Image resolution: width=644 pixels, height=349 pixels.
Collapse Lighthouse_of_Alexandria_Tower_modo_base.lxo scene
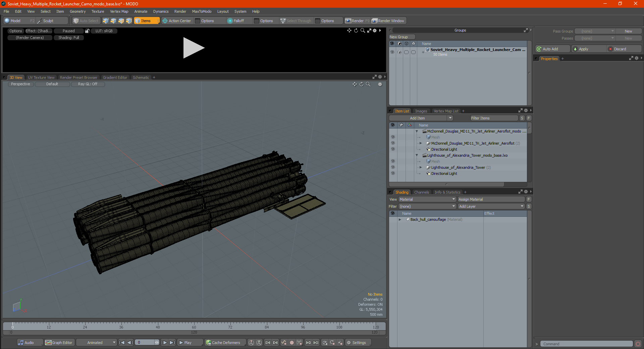pos(417,155)
